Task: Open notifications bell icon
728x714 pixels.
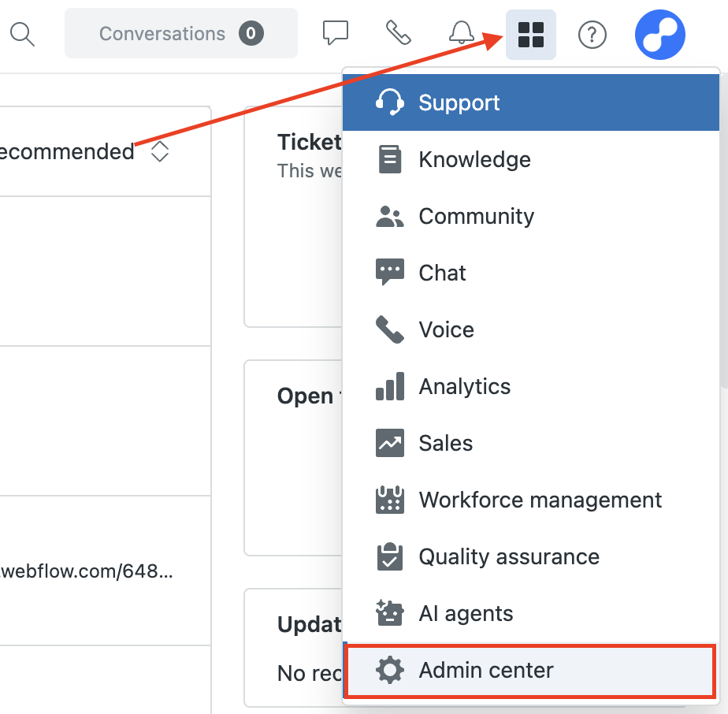Action: (462, 32)
